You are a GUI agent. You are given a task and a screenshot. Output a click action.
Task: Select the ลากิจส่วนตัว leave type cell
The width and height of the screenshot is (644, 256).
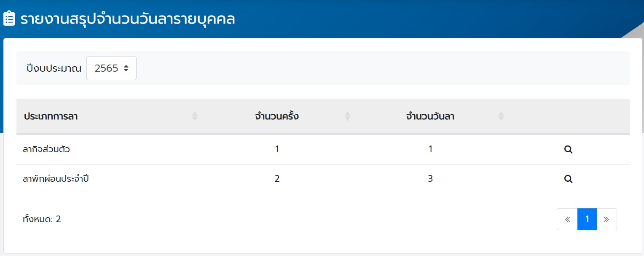click(x=46, y=149)
